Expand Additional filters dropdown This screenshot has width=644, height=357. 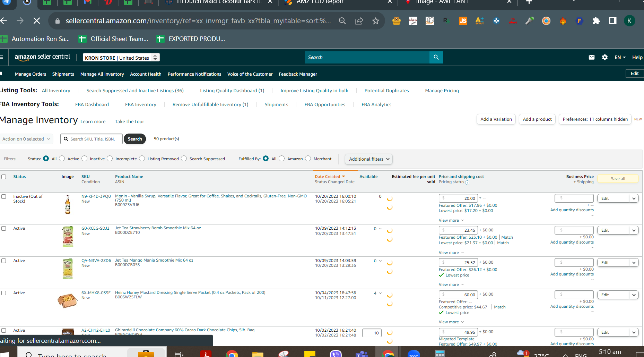(369, 159)
